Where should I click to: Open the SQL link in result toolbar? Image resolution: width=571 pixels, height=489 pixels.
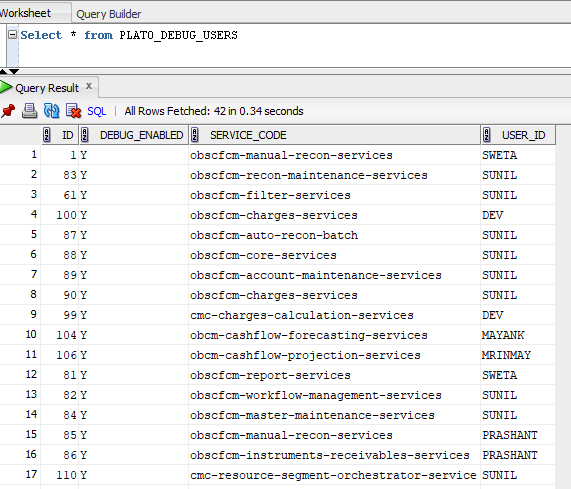click(97, 111)
